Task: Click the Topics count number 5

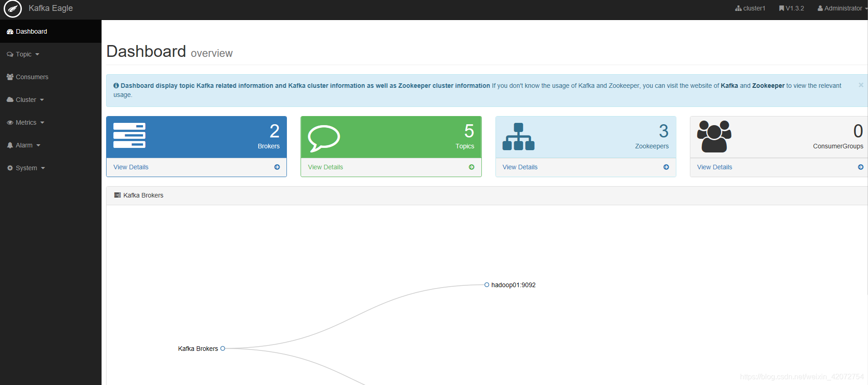Action: click(x=469, y=131)
